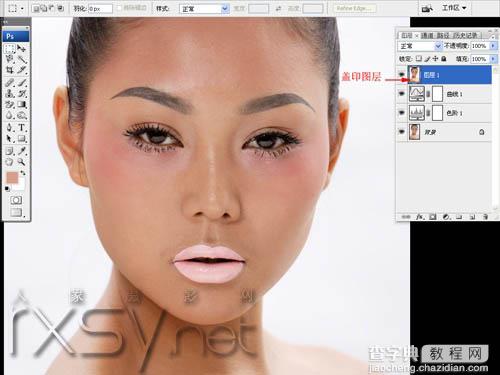Select the Gradient tool
This screenshot has width=500, height=375.
pyautogui.click(x=22, y=104)
